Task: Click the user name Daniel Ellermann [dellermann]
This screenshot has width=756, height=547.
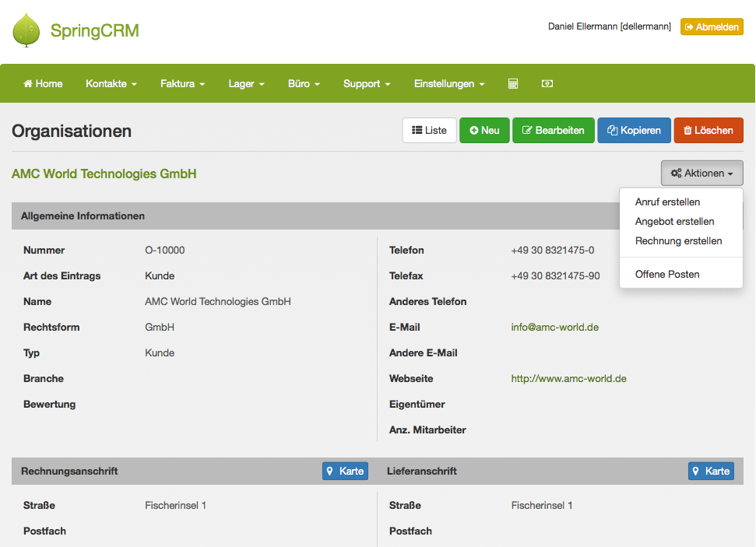Action: click(x=610, y=26)
